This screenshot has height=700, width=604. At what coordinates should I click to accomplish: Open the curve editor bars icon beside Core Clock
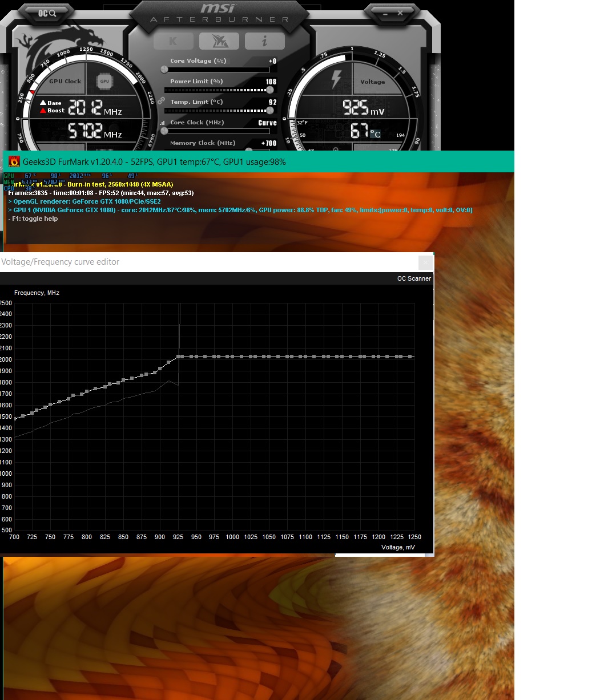click(x=162, y=123)
